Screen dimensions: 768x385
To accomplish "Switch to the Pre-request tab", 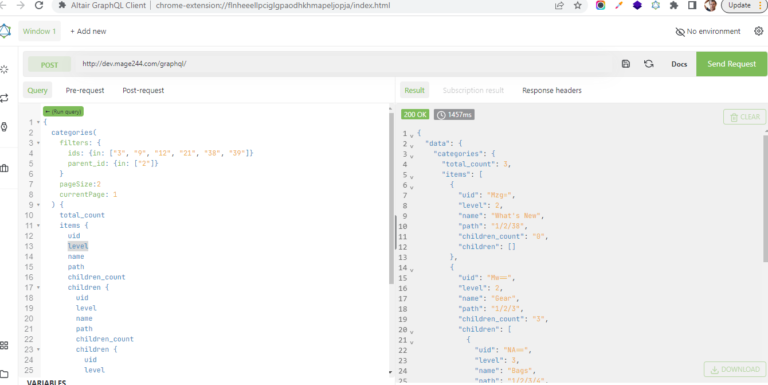I will (x=85, y=91).
